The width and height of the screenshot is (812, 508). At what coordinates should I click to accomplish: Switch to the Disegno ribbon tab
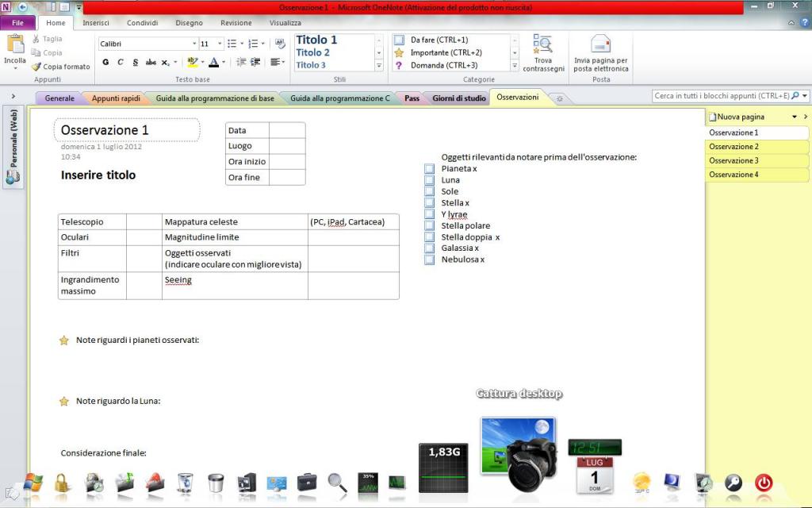click(x=189, y=23)
